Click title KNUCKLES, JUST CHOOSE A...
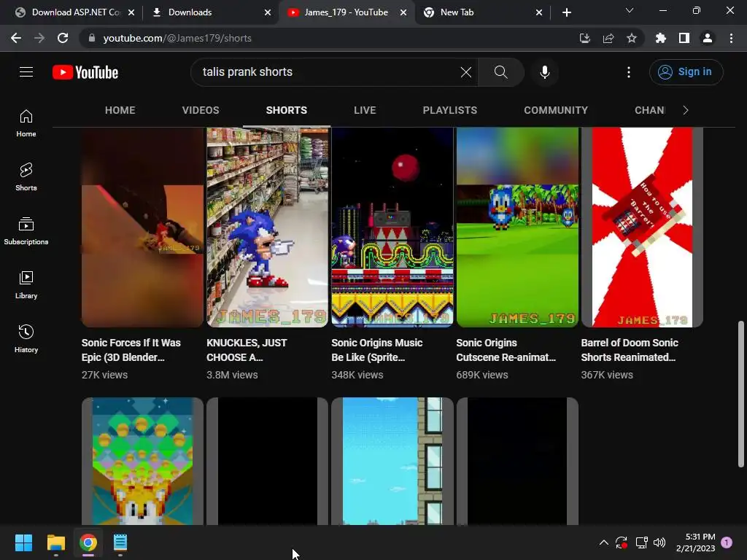 (247, 350)
